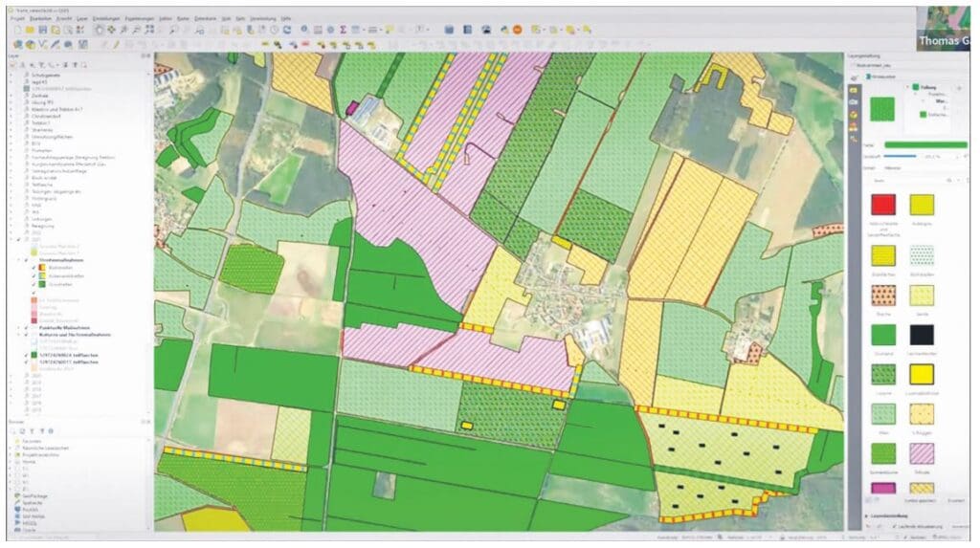This screenshot has height=548, width=980.
Task: Click the Sigma statistics summary icon
Action: (x=344, y=30)
